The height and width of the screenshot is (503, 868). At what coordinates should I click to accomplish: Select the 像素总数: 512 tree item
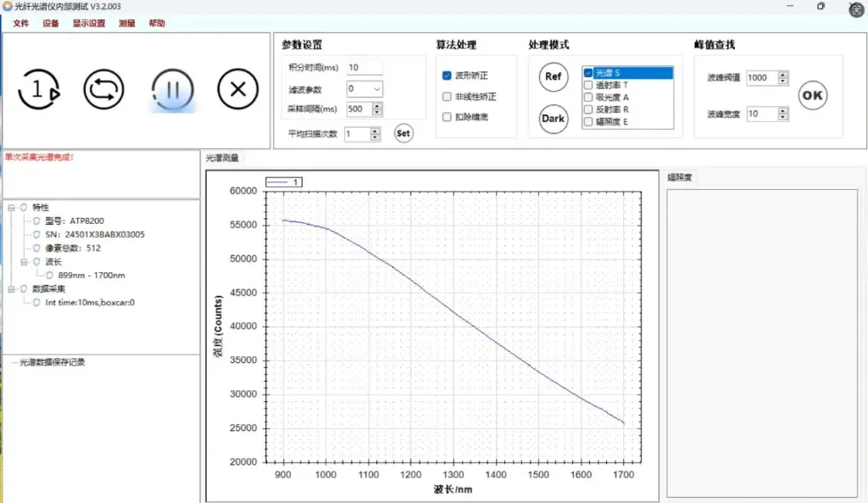point(73,249)
